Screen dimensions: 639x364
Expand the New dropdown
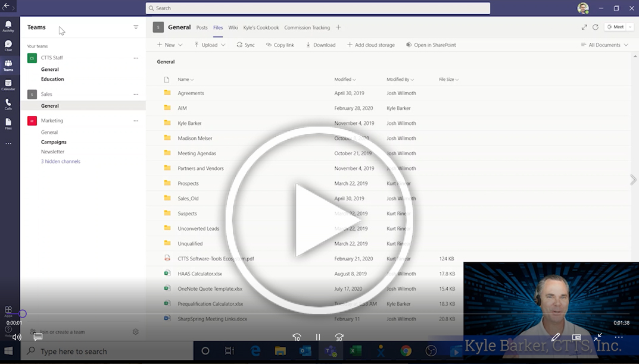click(170, 45)
